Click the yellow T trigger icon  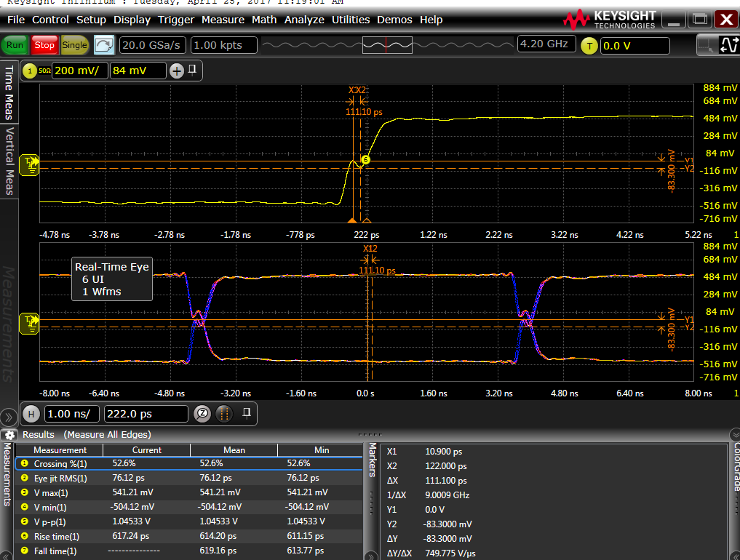click(588, 46)
